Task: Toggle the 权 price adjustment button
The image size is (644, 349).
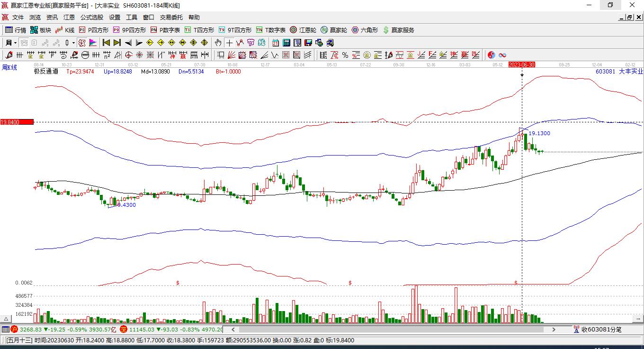Action: pos(82,43)
